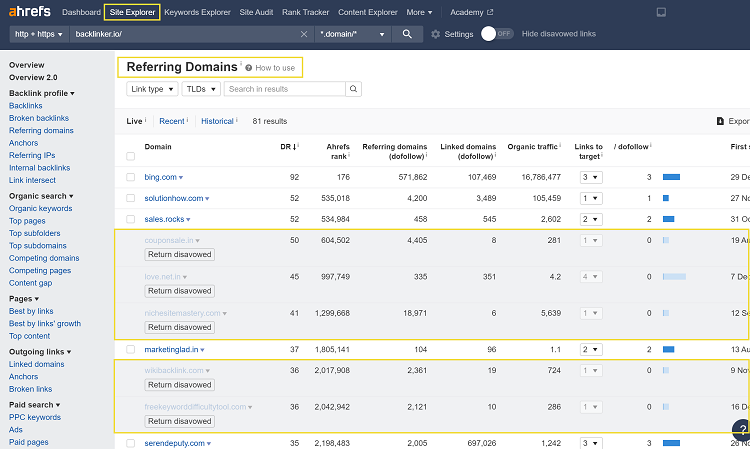Open Best by links sidebar link
The image size is (750, 449).
point(31,311)
